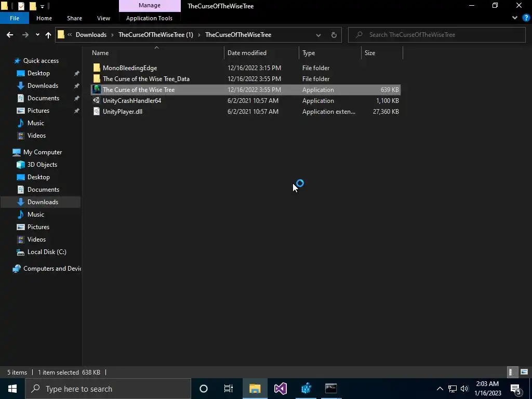The width and height of the screenshot is (532, 399).
Task: Open pinned Downloads under Quick access
Action: click(x=43, y=86)
